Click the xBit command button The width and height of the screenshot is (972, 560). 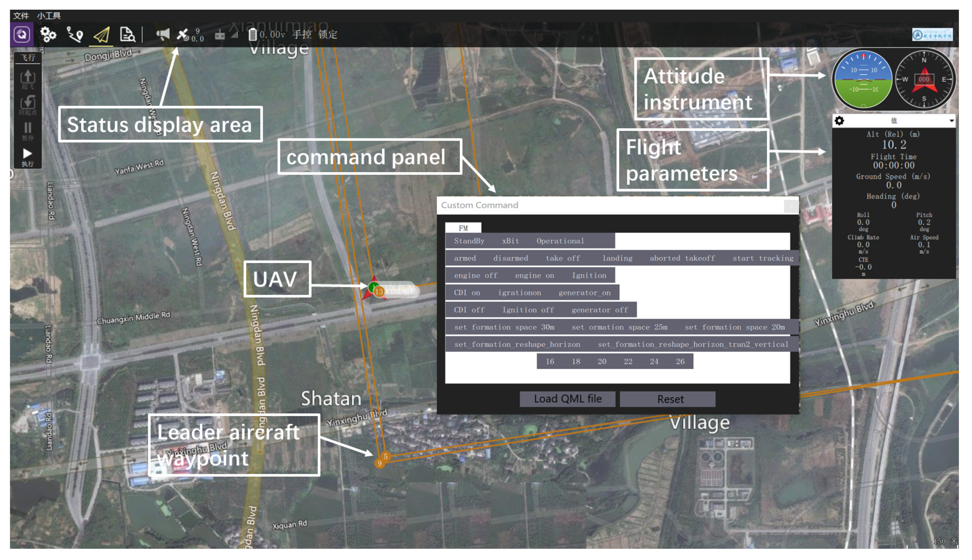click(510, 241)
